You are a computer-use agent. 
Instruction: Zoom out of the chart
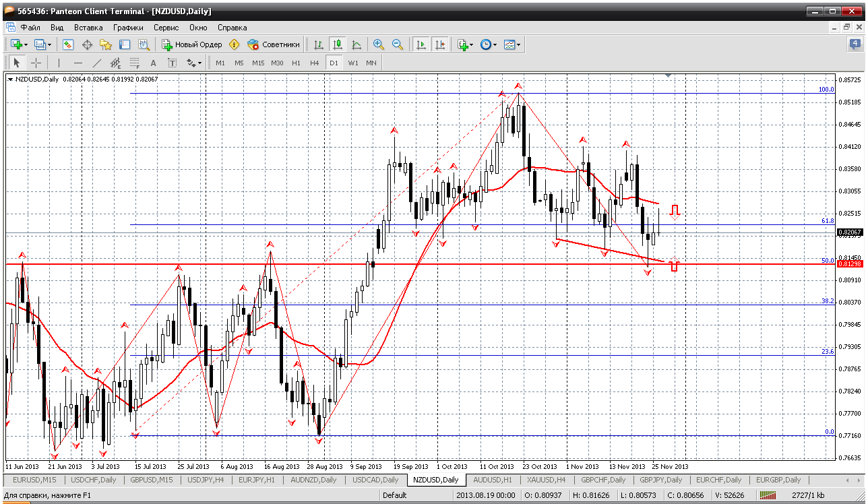(x=398, y=44)
